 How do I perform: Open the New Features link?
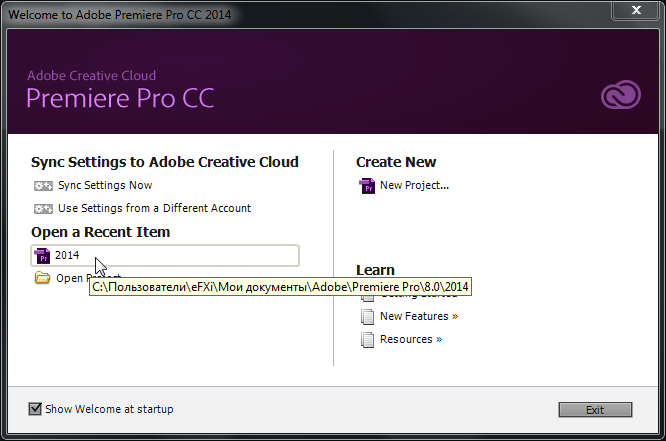[419, 316]
